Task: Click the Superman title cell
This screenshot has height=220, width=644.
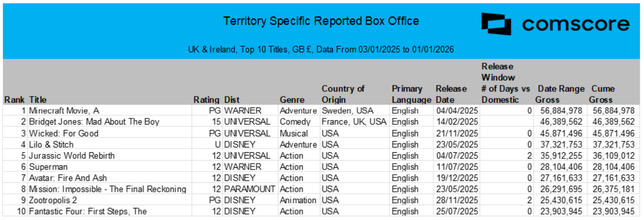Action: 48,167
